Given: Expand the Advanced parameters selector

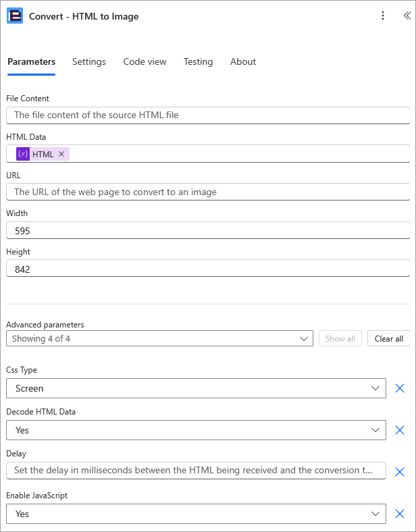Looking at the screenshot, I should pos(159,338).
